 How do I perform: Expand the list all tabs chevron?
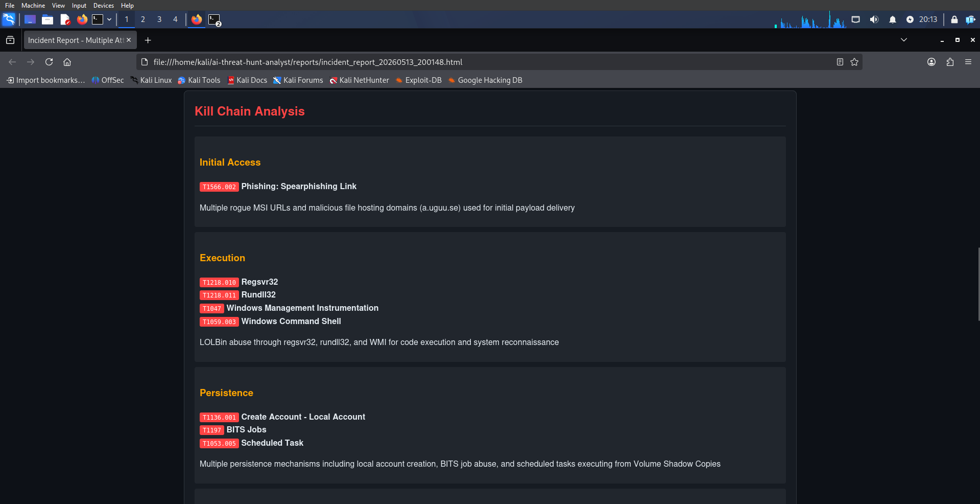pyautogui.click(x=903, y=40)
